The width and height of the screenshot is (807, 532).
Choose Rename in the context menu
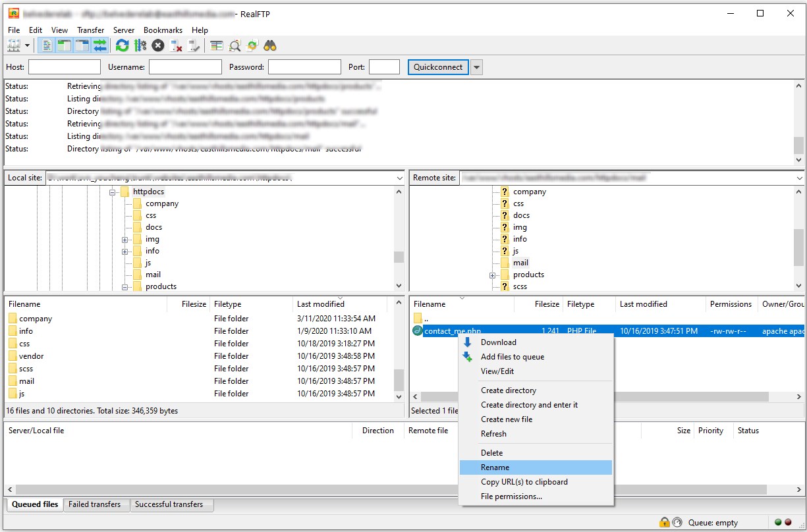(536, 467)
